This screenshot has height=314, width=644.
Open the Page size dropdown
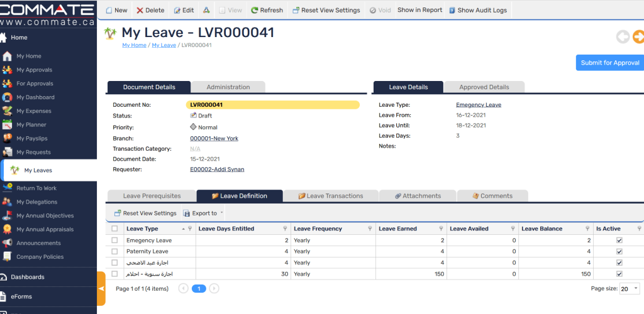pyautogui.click(x=630, y=289)
